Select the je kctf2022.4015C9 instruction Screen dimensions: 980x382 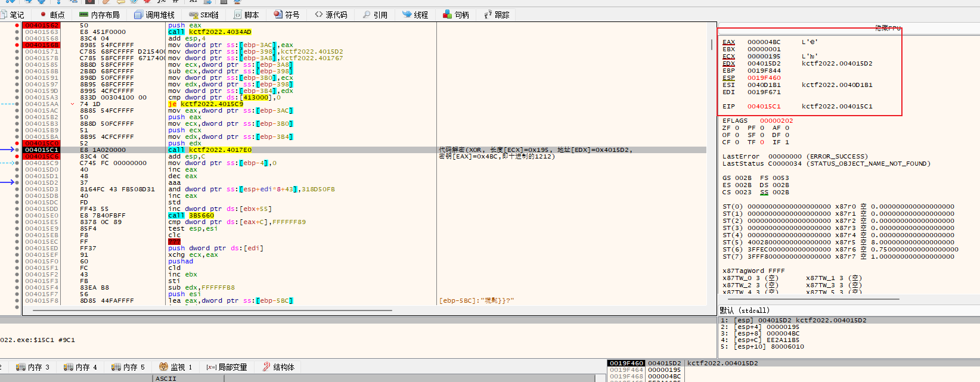205,104
